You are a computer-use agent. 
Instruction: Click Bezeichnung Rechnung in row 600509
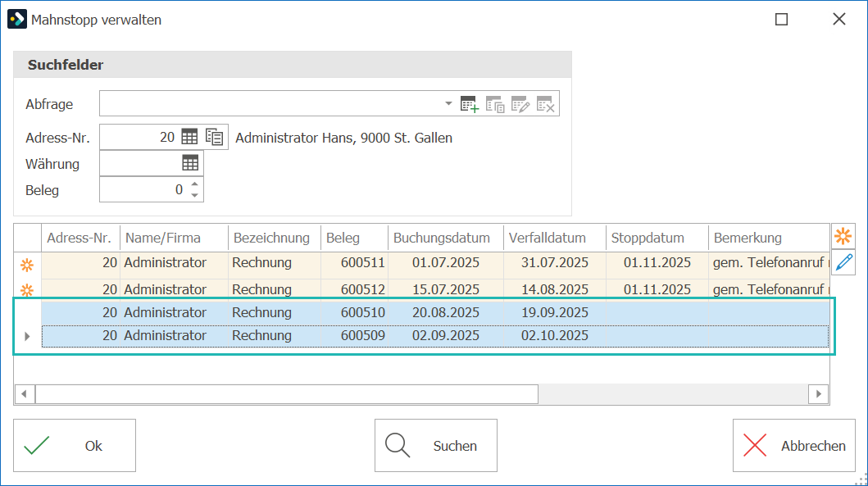click(275, 335)
